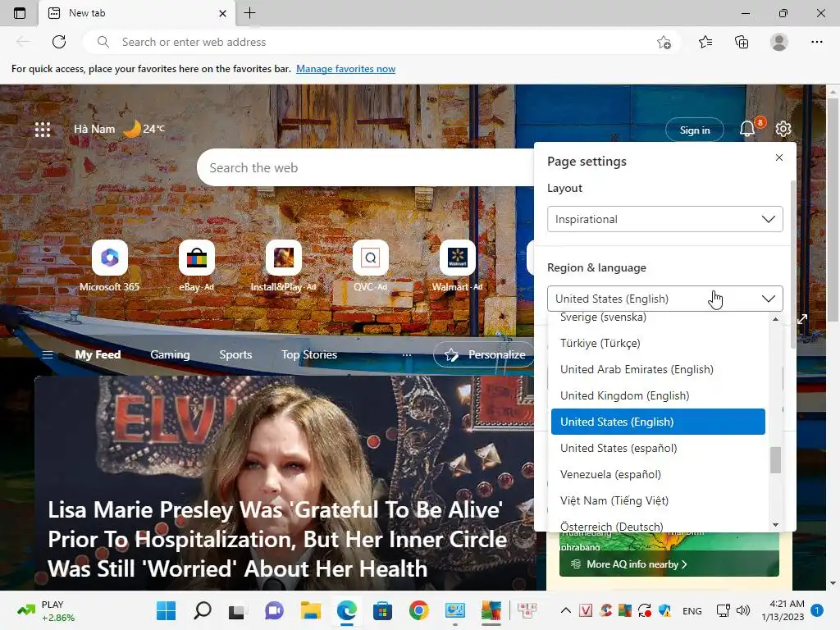The image size is (840, 630).
Task: Click the Page settings gear icon
Action: (783, 129)
